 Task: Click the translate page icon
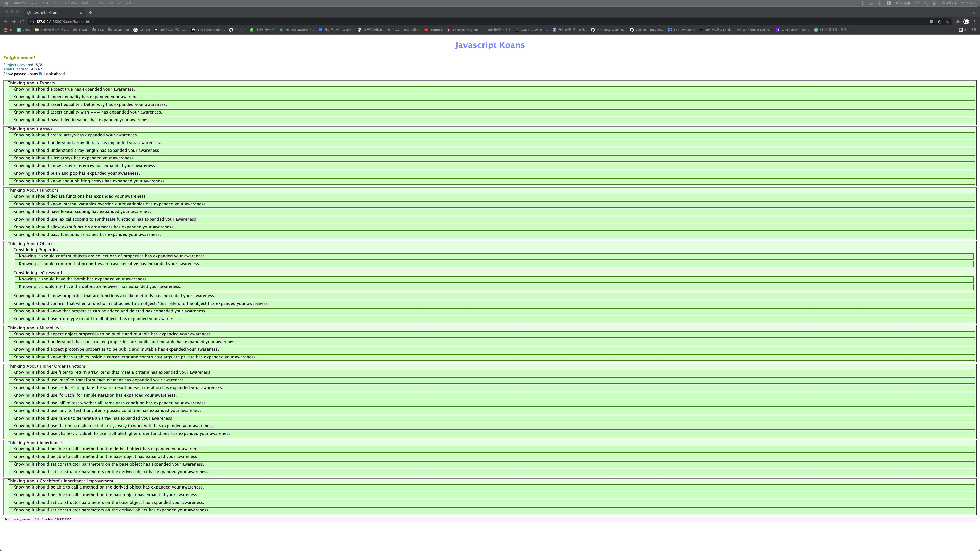pyautogui.click(x=931, y=22)
